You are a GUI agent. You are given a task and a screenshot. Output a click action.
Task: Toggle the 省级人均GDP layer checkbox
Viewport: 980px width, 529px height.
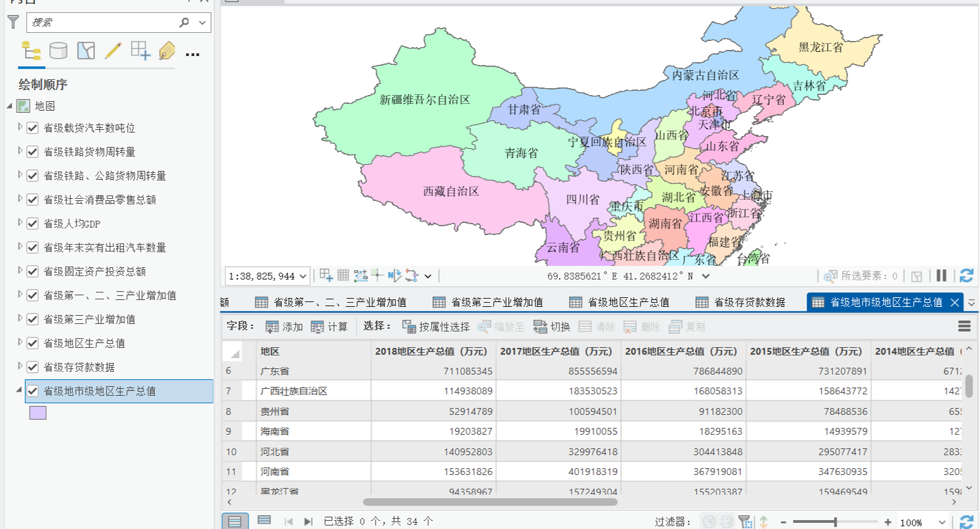[x=32, y=223]
